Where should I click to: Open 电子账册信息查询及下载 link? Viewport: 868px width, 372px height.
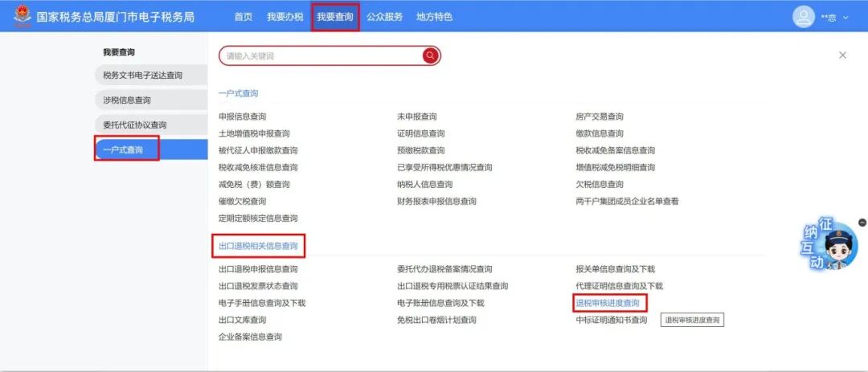click(440, 303)
